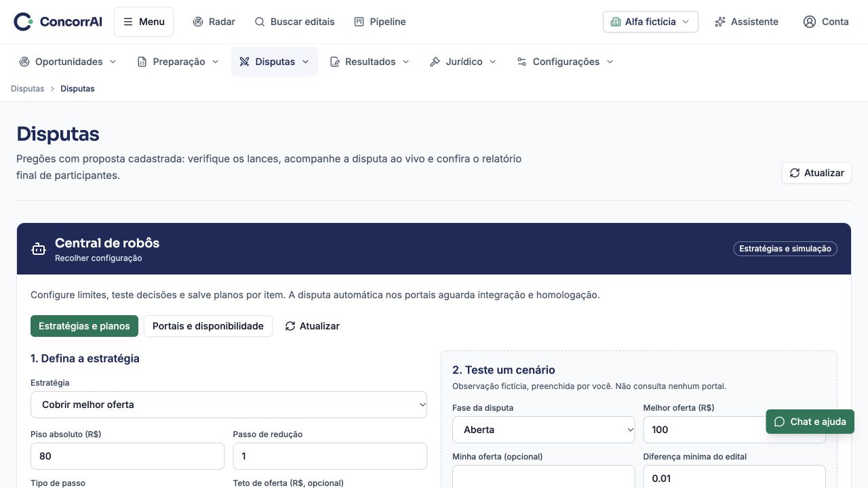Click the sparkle icon beside Assistente

pyautogui.click(x=720, y=22)
